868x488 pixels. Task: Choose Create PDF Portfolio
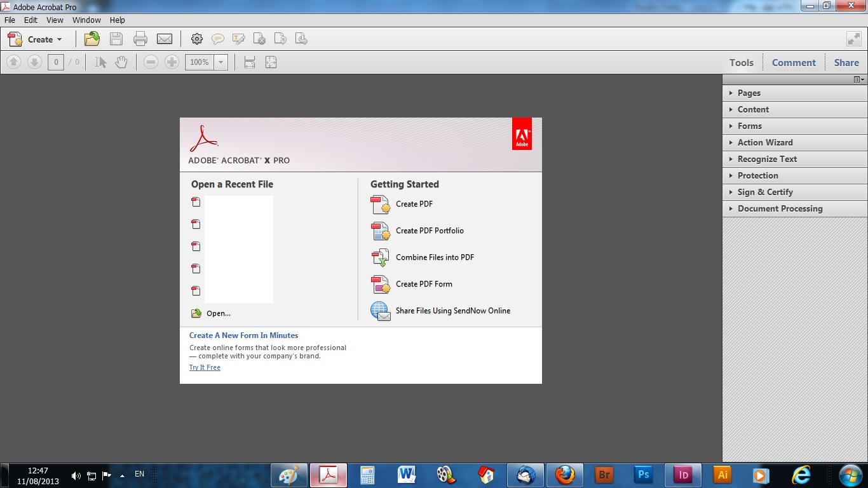(x=417, y=231)
